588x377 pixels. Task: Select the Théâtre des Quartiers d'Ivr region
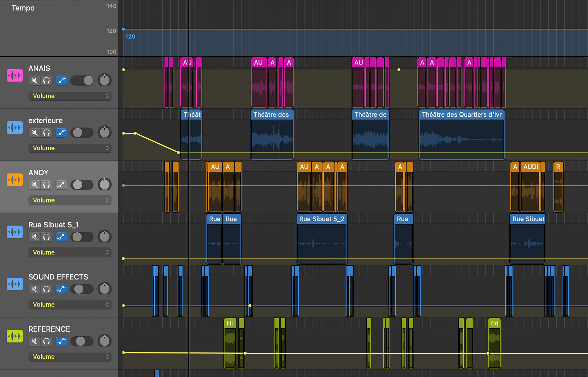pos(461,115)
